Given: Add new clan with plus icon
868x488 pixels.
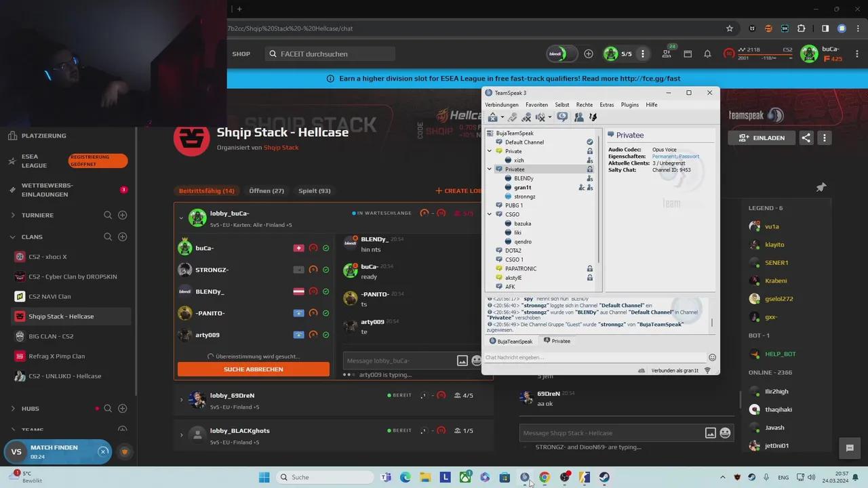Looking at the screenshot, I should [123, 237].
